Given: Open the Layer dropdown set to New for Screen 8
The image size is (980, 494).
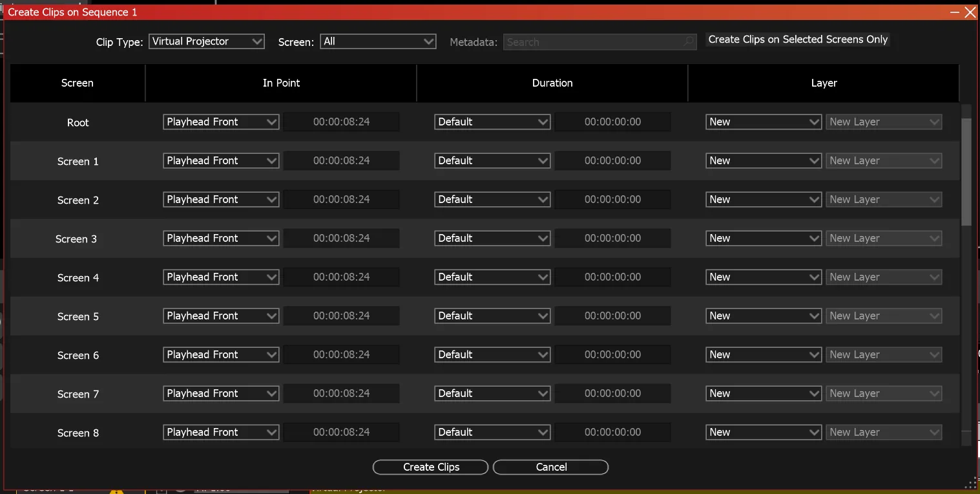Looking at the screenshot, I should (764, 432).
